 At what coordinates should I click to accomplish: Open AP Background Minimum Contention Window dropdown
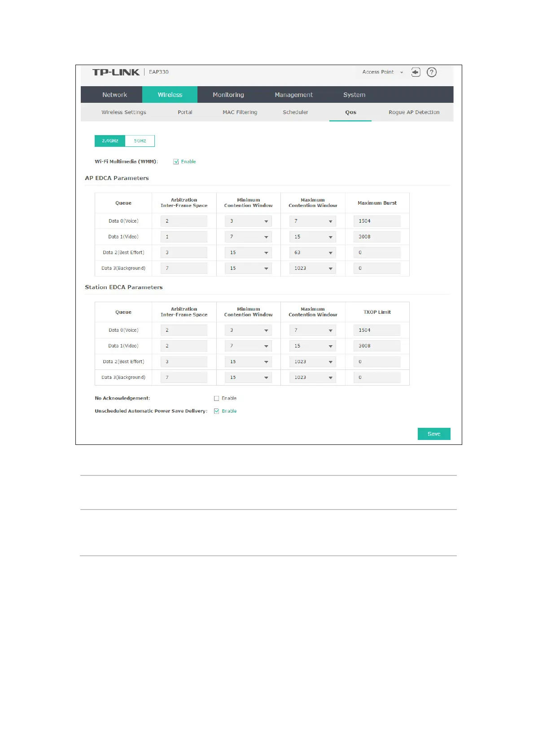(248, 268)
